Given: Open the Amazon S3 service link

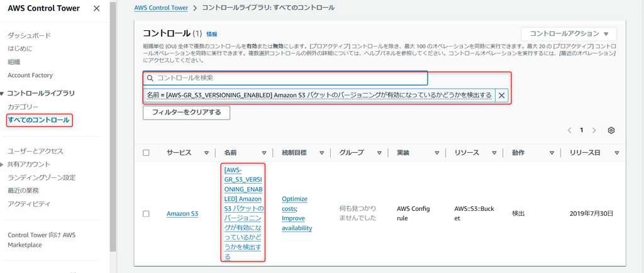Looking at the screenshot, I should tap(182, 214).
